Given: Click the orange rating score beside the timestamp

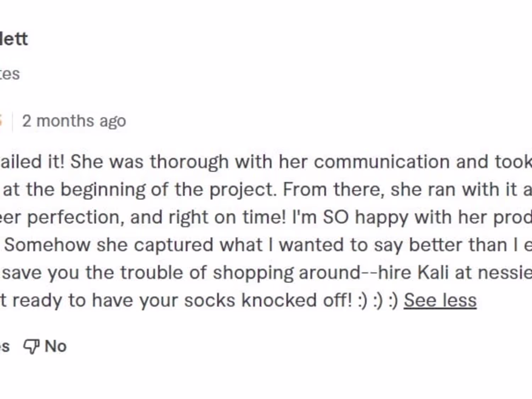Looking at the screenshot, I should click(x=1, y=121).
